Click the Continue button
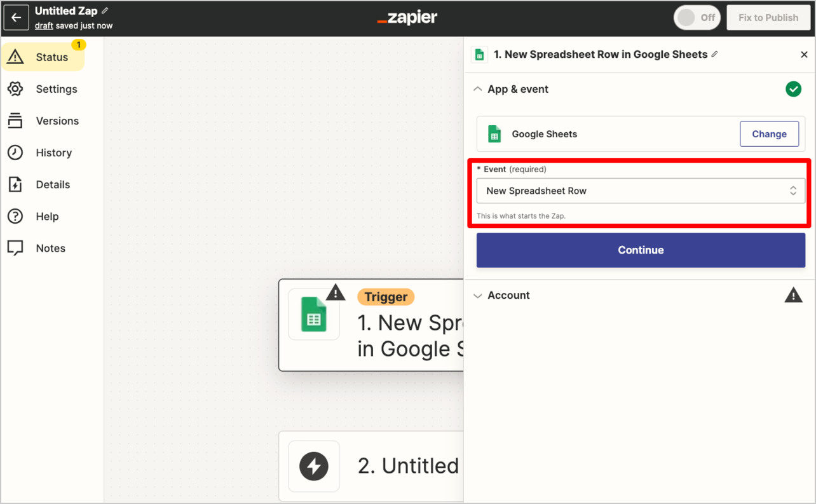Viewport: 816px width, 504px height. point(641,250)
